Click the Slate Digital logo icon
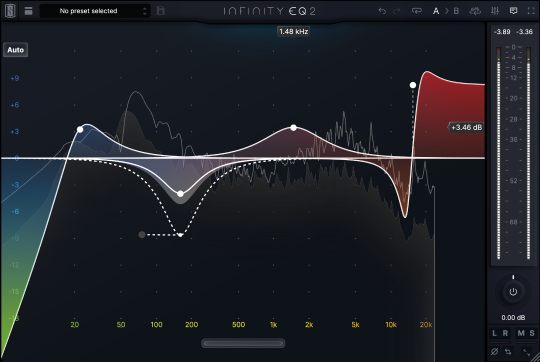 [x=10, y=11]
